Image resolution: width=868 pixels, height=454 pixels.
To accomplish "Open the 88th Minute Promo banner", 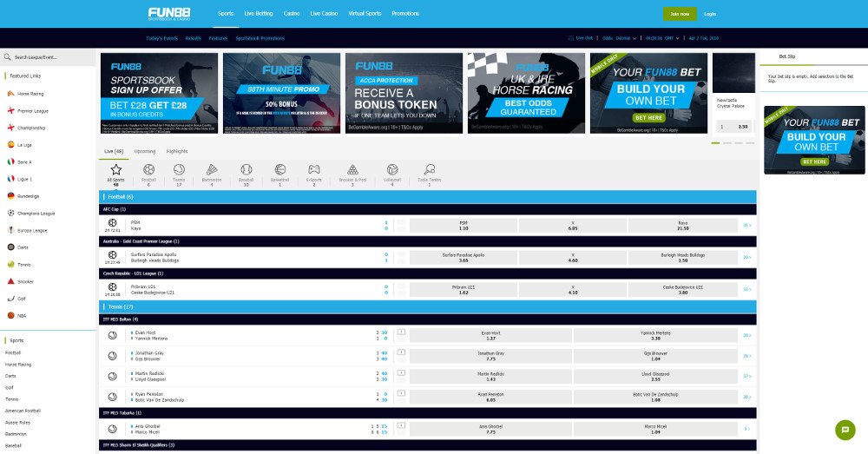I will 282,93.
